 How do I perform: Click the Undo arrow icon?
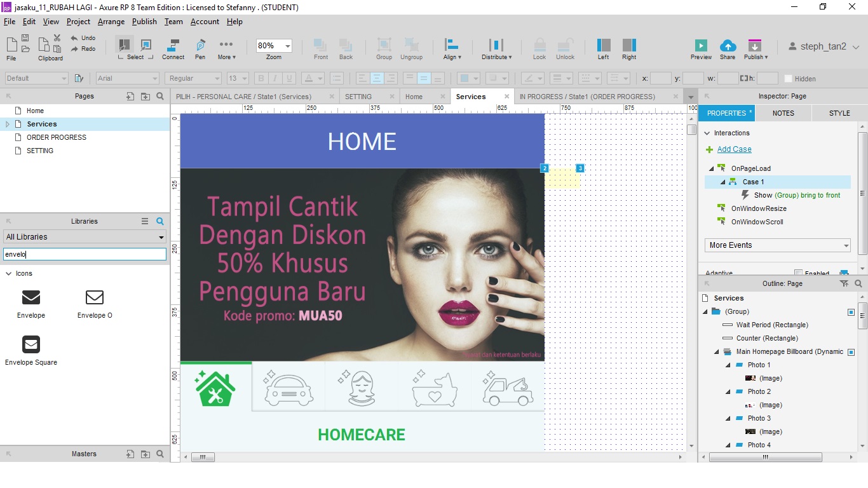click(x=74, y=38)
